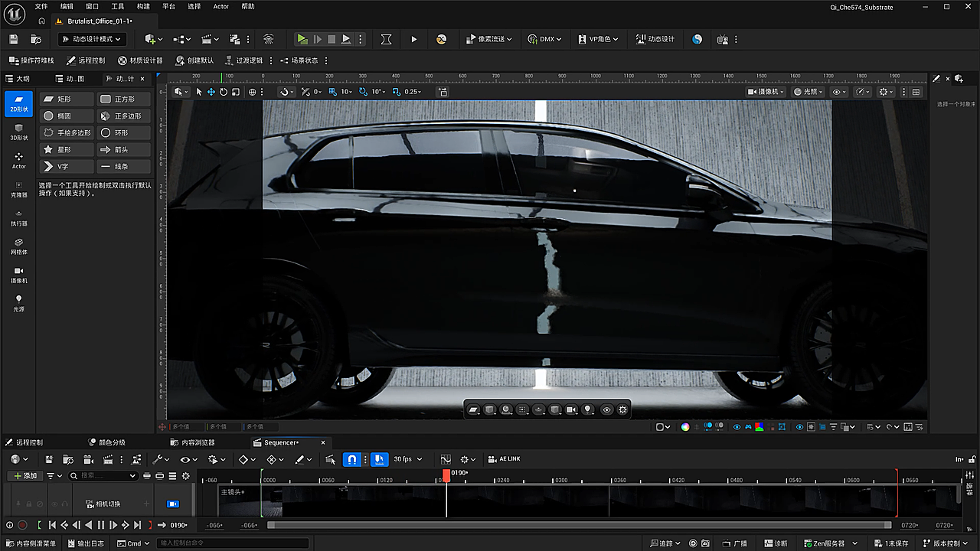Click the DMX toolbar menu
980x551 pixels.
pos(544,39)
